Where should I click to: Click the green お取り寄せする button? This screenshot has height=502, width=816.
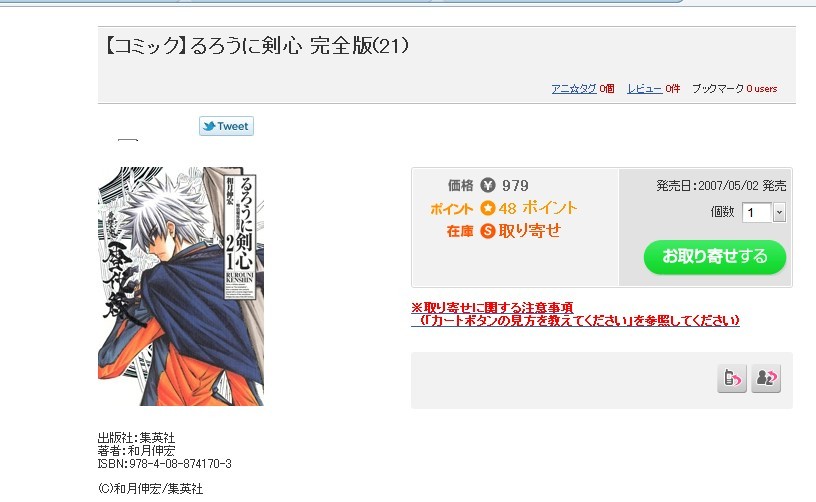(715, 257)
